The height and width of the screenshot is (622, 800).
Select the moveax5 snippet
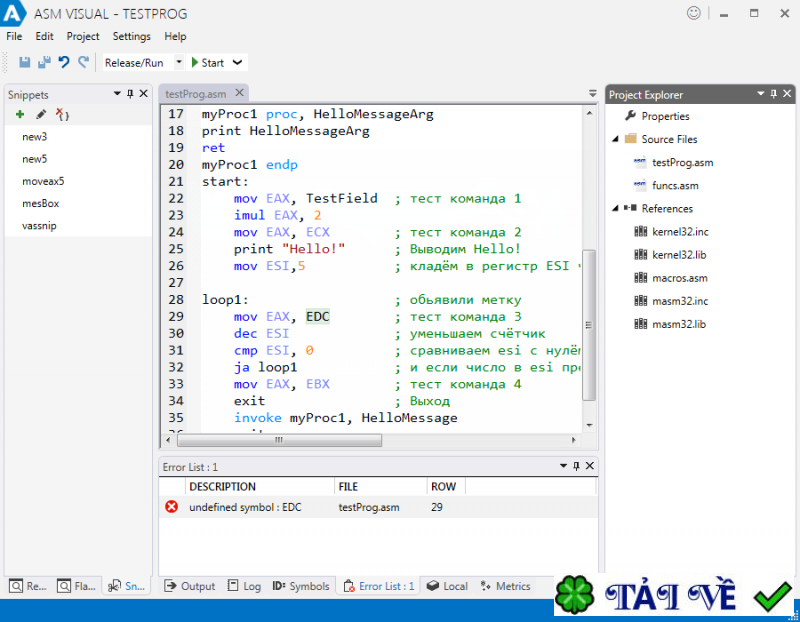click(x=43, y=182)
